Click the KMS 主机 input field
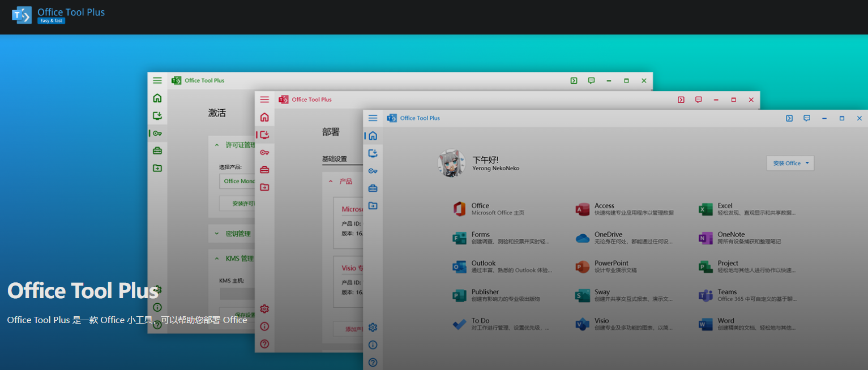The width and height of the screenshot is (868, 370). 237,294
